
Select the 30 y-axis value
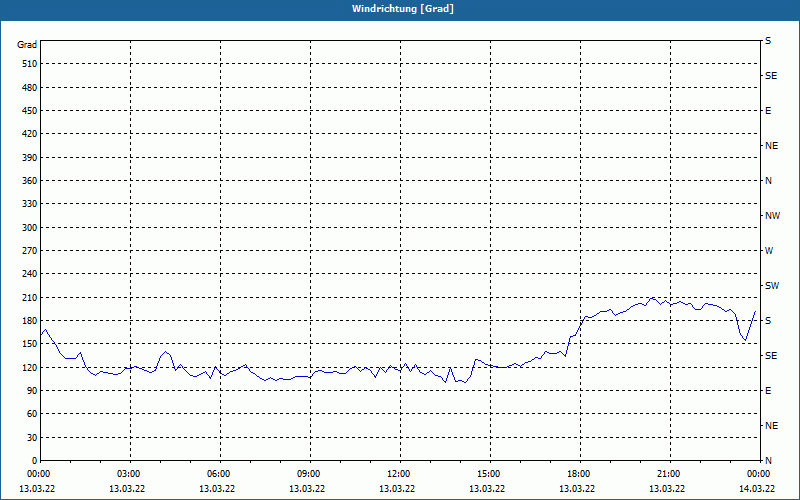[x=32, y=438]
